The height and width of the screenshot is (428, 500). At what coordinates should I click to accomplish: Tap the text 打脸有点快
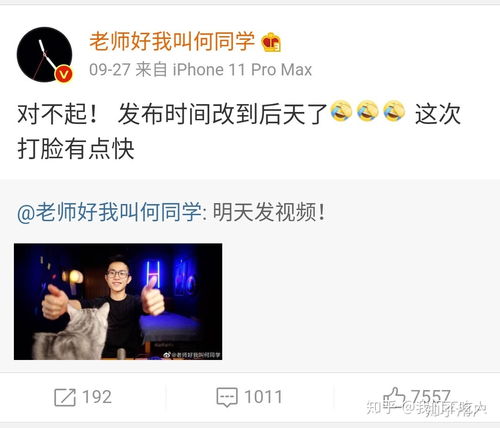pos(76,149)
